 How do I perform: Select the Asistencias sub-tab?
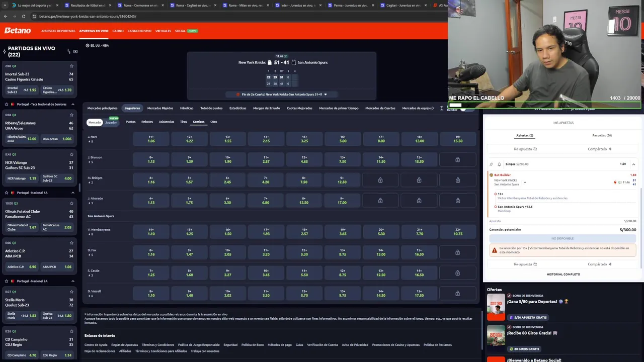pyautogui.click(x=167, y=122)
